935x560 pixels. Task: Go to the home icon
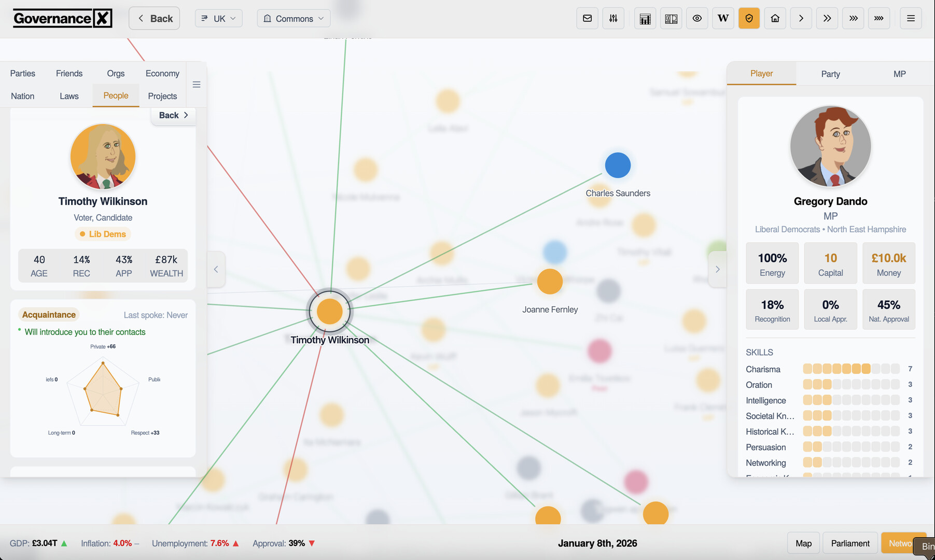click(x=775, y=18)
